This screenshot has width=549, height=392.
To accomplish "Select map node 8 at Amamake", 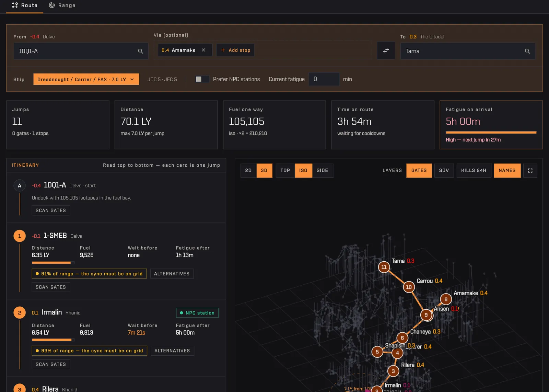I will click(x=446, y=299).
